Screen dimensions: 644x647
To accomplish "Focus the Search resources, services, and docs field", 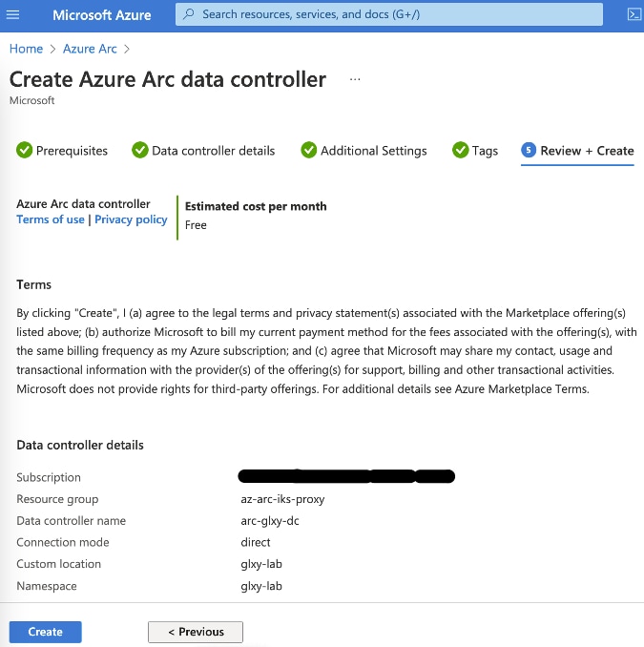I will coord(389,14).
